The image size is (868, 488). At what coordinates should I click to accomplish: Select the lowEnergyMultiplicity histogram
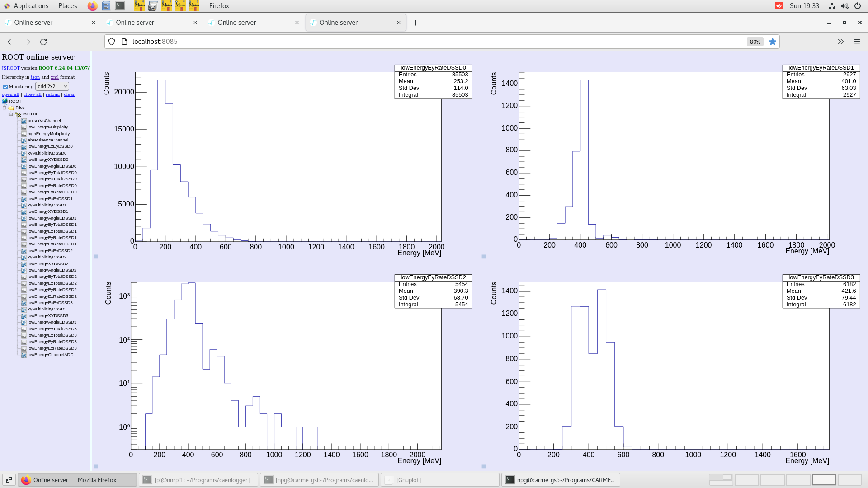(x=48, y=127)
